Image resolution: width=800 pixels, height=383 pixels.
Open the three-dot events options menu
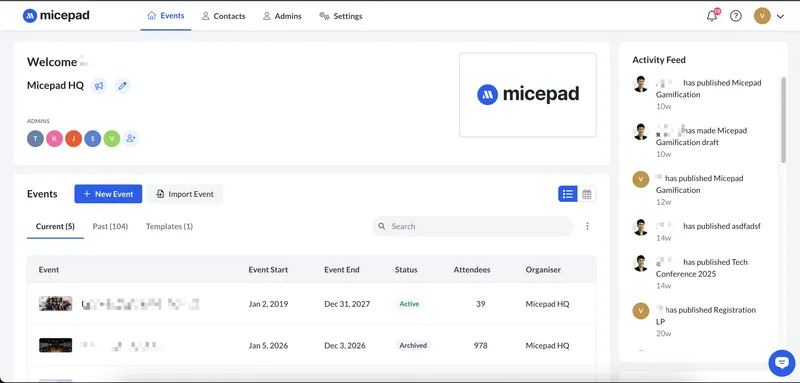coord(587,226)
